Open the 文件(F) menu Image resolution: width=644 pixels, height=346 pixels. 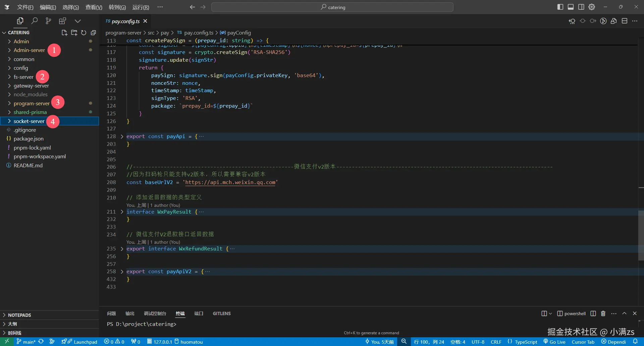(25, 7)
